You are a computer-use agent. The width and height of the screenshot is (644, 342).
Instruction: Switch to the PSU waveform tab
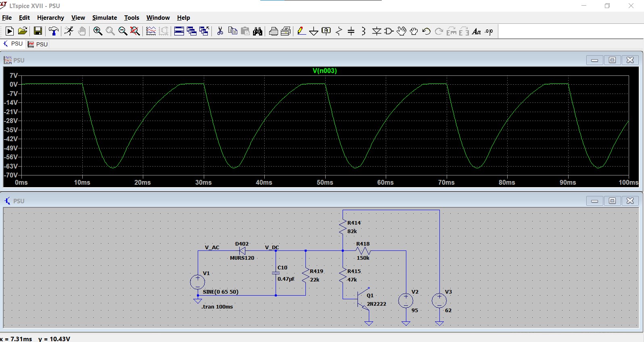click(38, 44)
